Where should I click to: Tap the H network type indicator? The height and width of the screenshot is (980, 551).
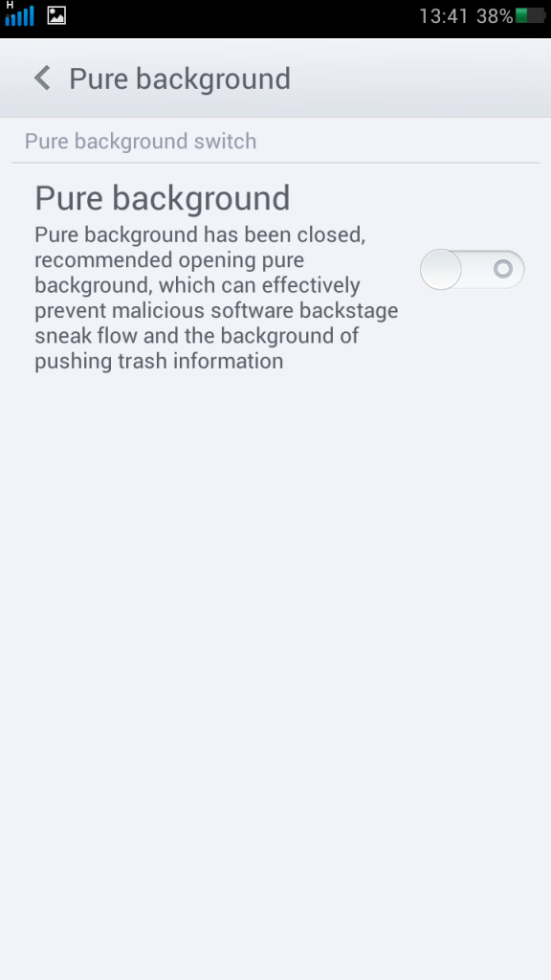click(10, 5)
